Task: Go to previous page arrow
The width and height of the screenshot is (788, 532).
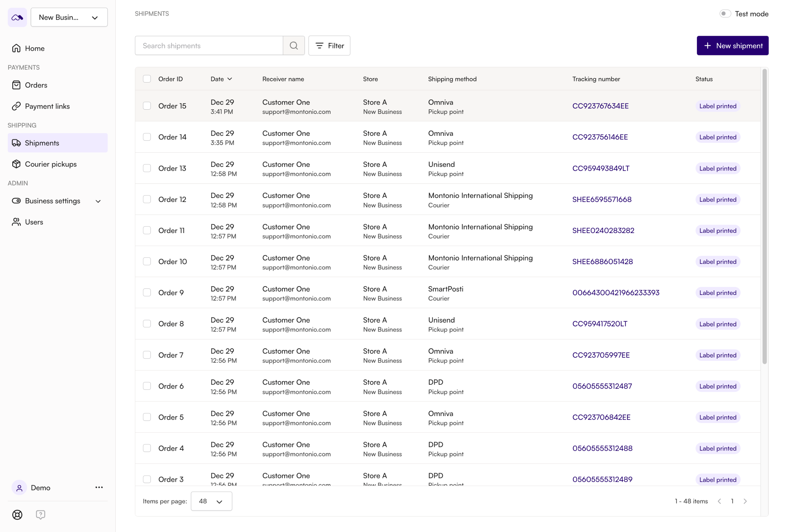Action: click(719, 501)
